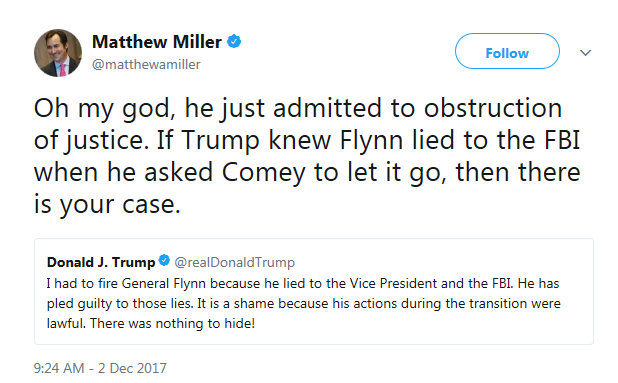
Task: Open the Donald J. Trump name in quoted tweet
Action: coord(101,262)
